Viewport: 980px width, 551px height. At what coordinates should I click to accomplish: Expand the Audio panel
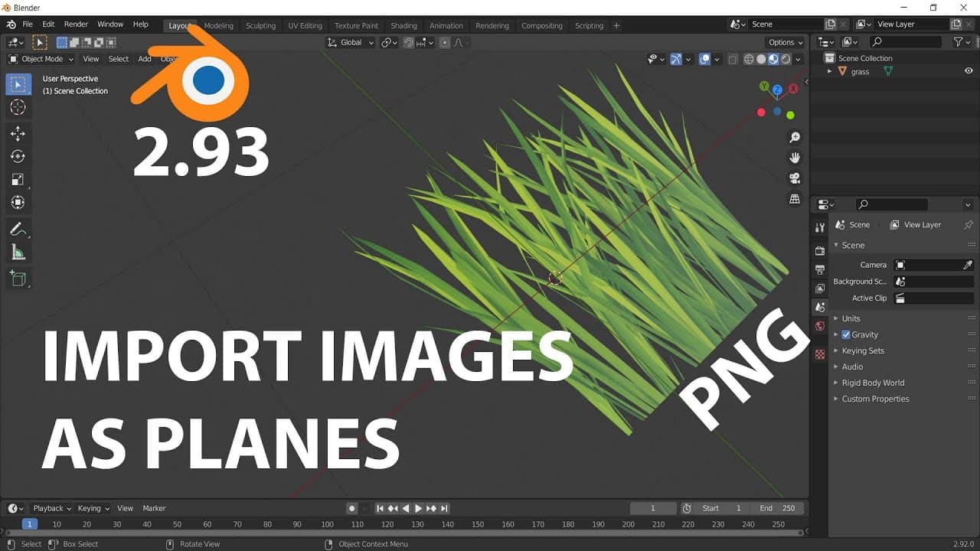pos(852,367)
